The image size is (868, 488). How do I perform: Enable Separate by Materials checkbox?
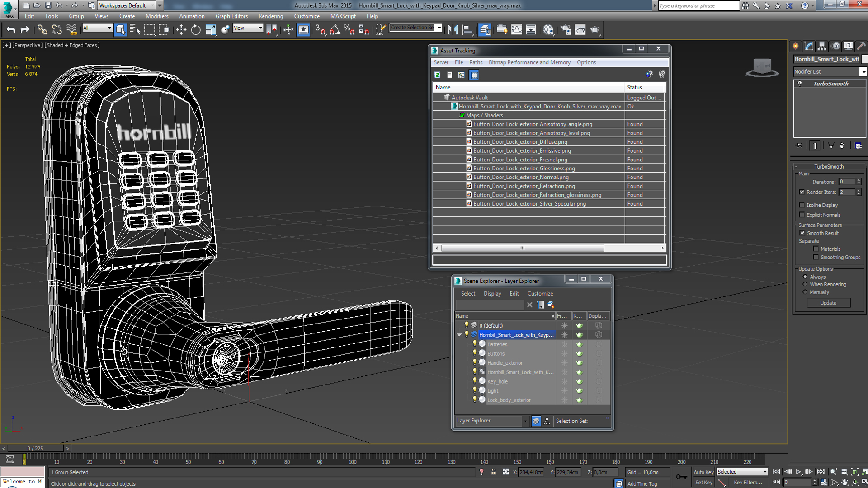[816, 249]
